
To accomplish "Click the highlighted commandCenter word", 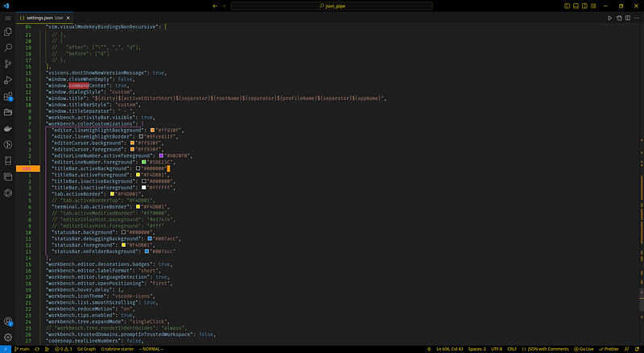I will coord(79,85).
